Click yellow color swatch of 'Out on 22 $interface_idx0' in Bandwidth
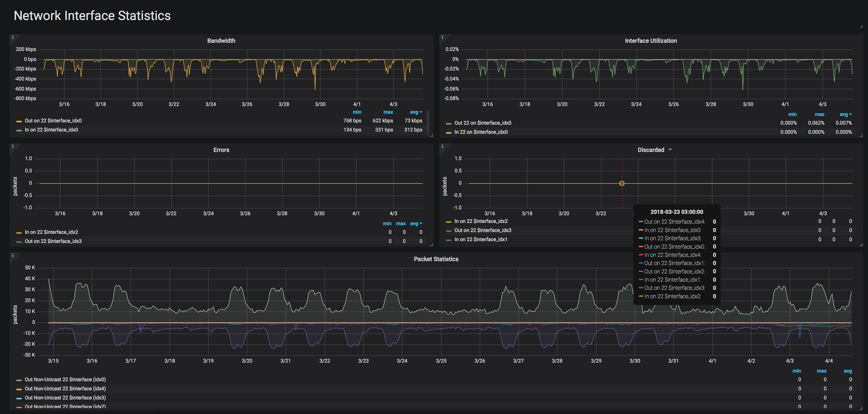 tap(19, 121)
